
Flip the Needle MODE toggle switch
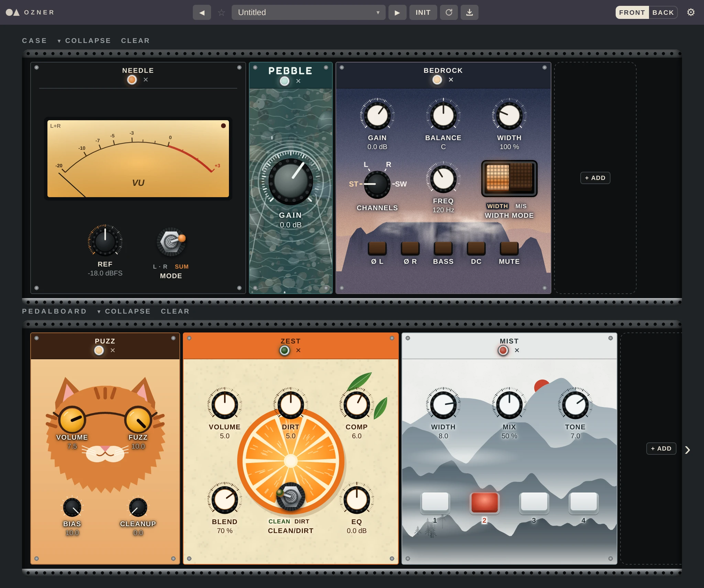[172, 242]
